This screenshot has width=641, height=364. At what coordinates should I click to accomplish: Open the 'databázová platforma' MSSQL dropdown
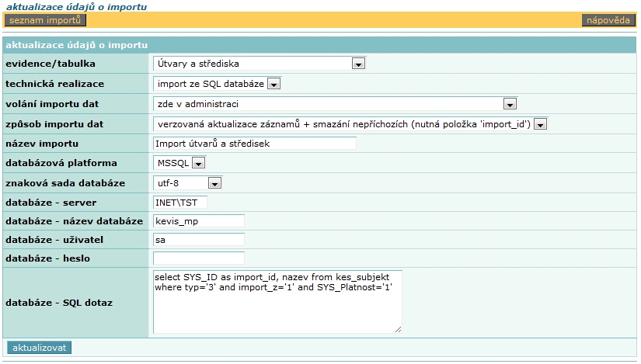179,163
